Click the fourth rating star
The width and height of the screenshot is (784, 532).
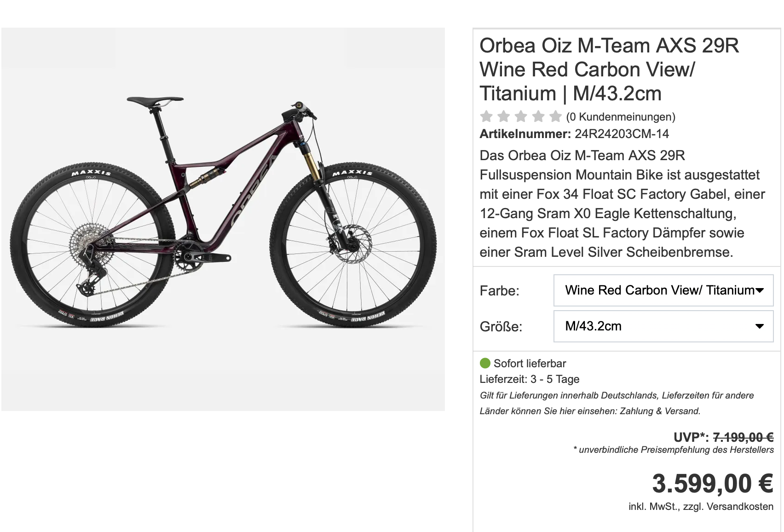coord(538,116)
